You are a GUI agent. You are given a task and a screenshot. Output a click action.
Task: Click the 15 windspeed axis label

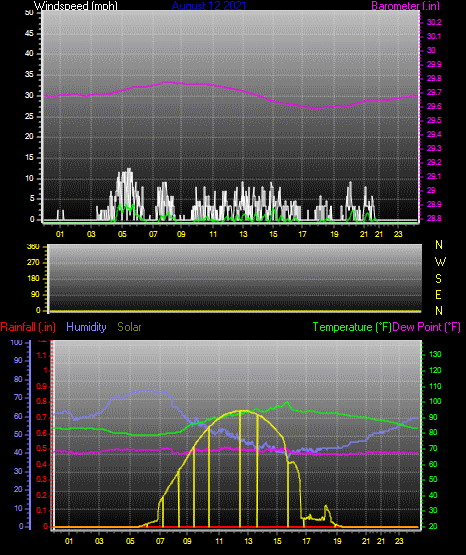click(29, 158)
